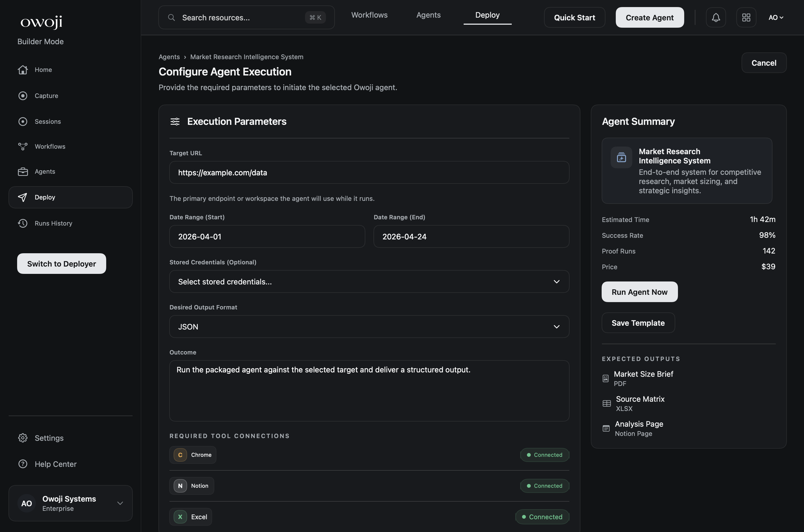The width and height of the screenshot is (804, 532).
Task: Select Capture in the sidebar
Action: tap(46, 95)
